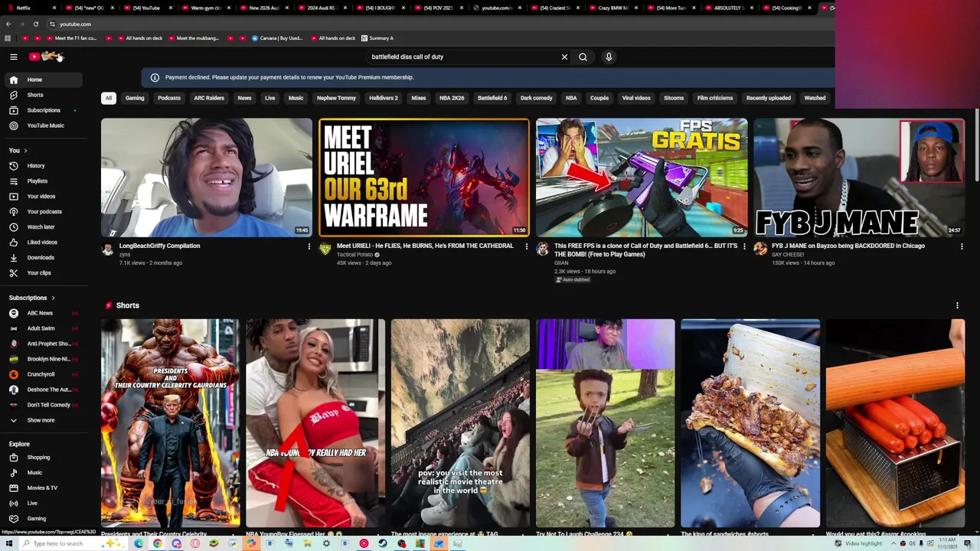Open Subscriptions in the sidebar
The height and width of the screenshot is (551, 980).
[x=44, y=110]
